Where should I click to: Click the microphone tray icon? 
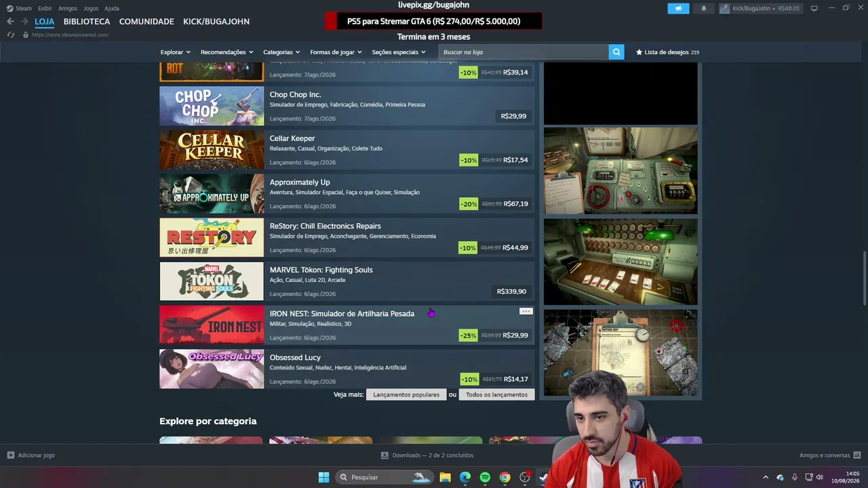click(x=794, y=477)
